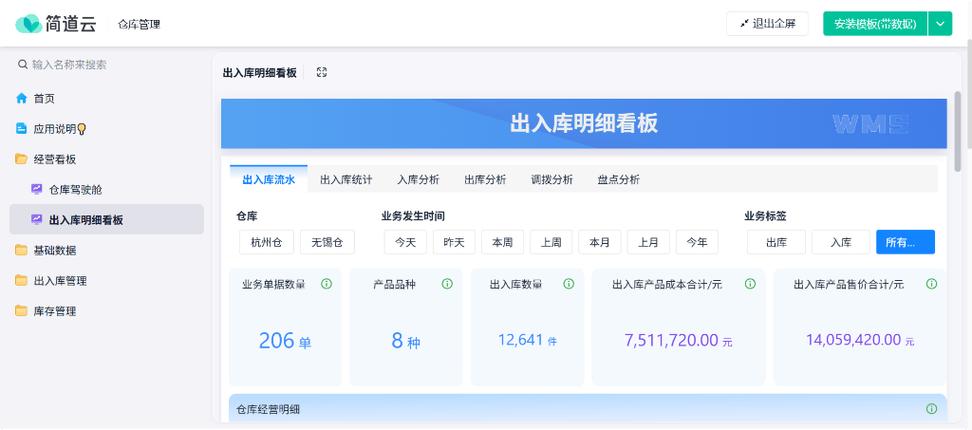Screen dimensions: 972x430
Task: Select the 所有... business tag filter
Action: (x=905, y=242)
